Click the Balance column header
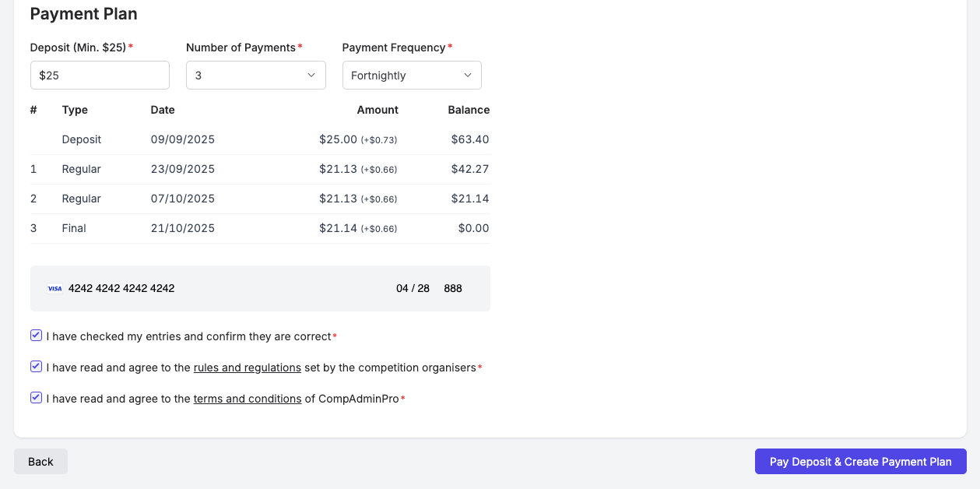Image resolution: width=980 pixels, height=489 pixels. 469,110
